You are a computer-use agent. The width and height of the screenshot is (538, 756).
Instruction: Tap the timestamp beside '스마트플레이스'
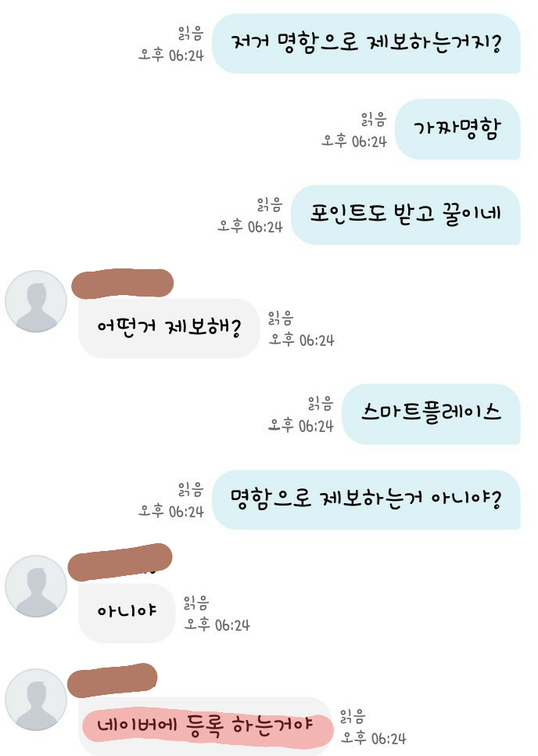pyautogui.click(x=300, y=425)
